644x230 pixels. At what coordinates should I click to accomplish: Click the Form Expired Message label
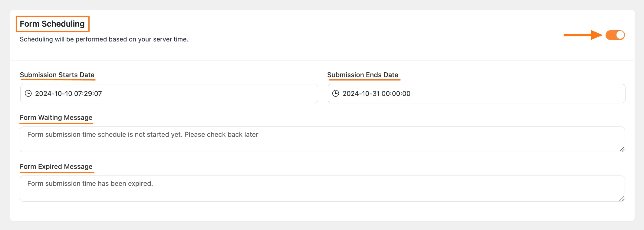click(x=56, y=166)
